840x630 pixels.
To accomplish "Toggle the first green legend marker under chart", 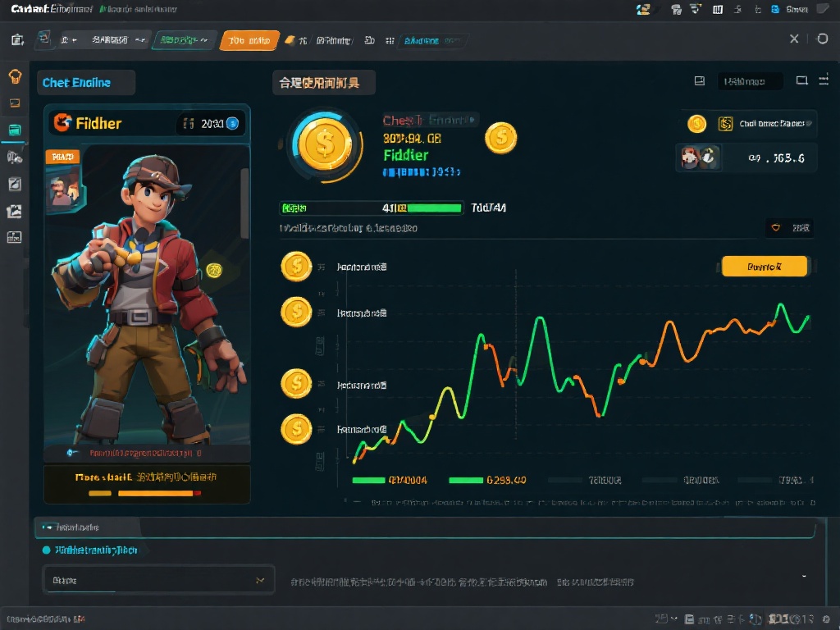I will pyautogui.click(x=368, y=480).
